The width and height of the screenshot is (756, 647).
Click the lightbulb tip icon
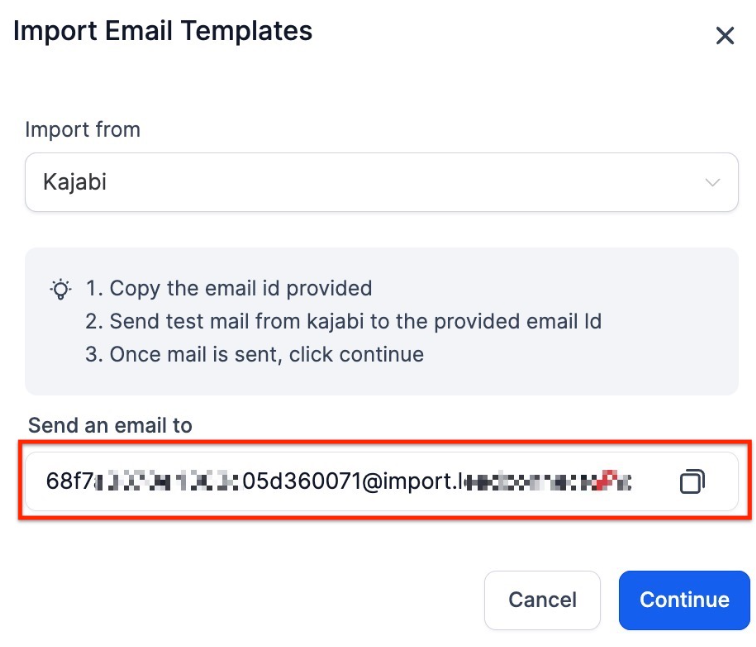tap(61, 290)
